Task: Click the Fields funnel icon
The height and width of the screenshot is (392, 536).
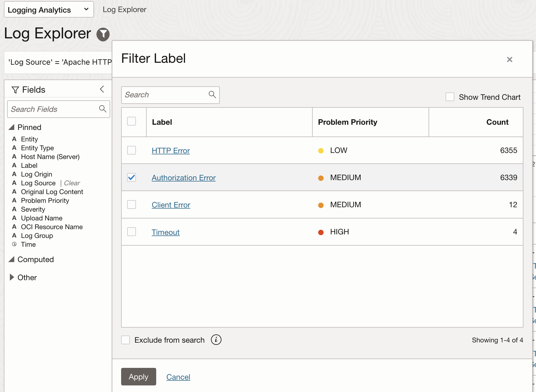Action: click(15, 90)
